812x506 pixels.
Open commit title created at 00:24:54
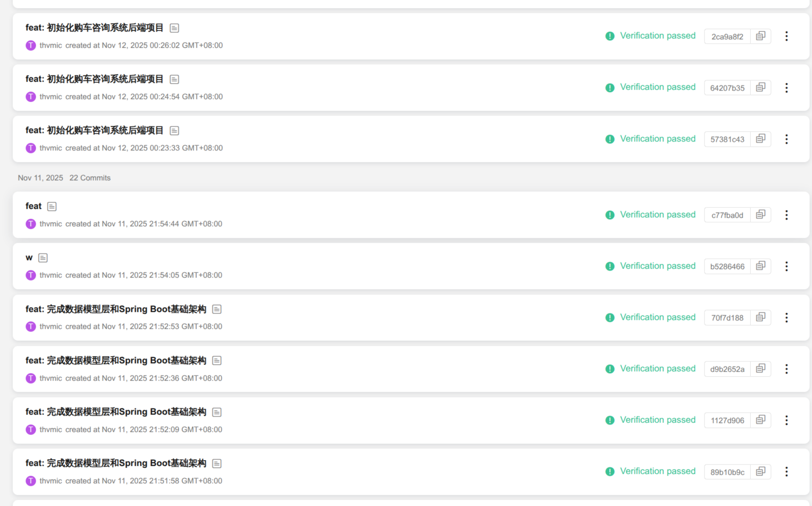coord(95,79)
